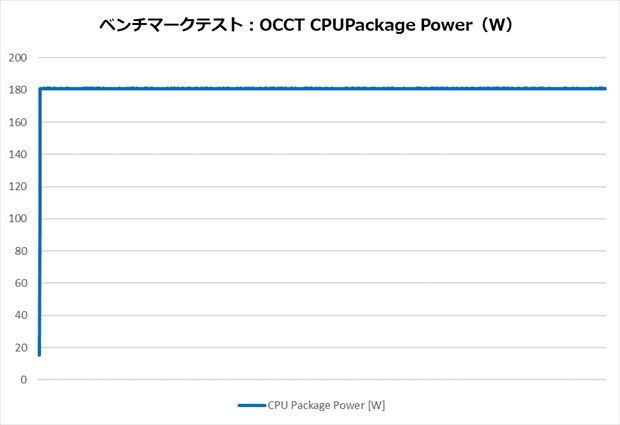Click the blue legend line swatch
The height and width of the screenshot is (425, 620).
251,405
